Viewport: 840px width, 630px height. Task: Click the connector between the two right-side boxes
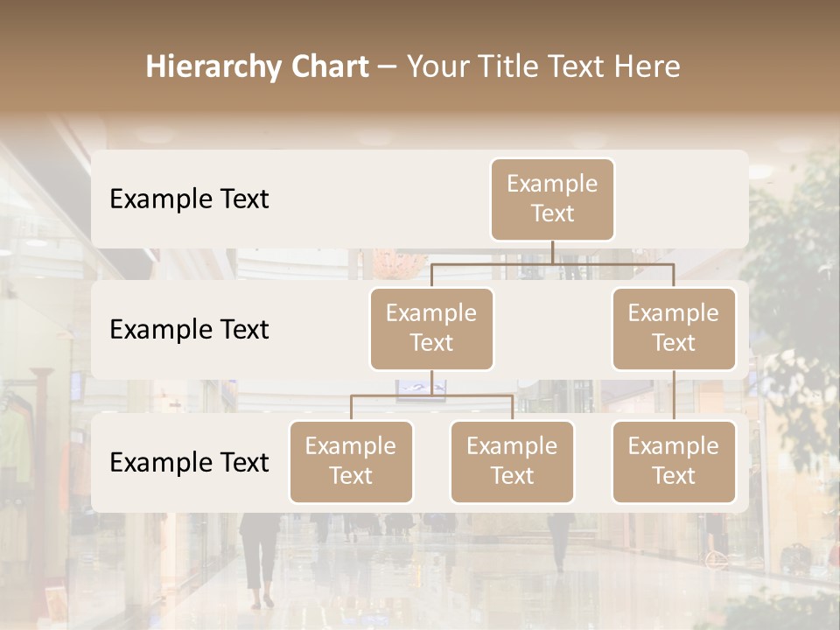click(x=674, y=395)
